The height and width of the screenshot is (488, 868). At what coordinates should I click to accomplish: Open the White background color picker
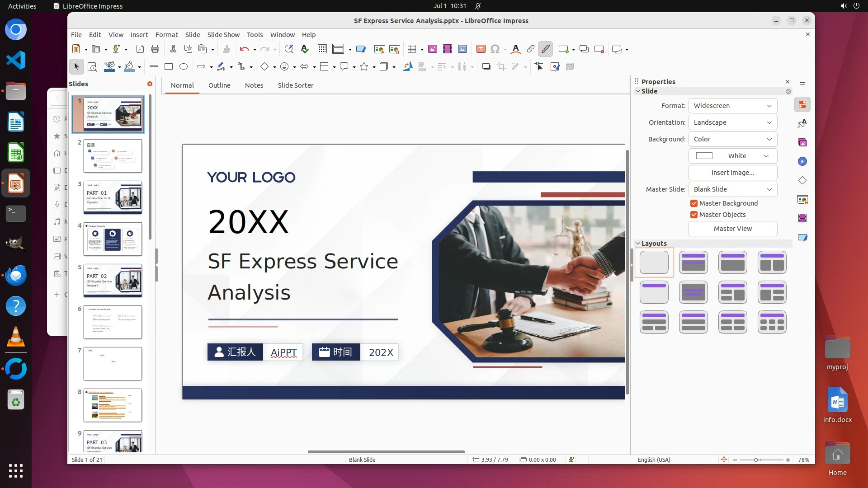pyautogui.click(x=732, y=156)
